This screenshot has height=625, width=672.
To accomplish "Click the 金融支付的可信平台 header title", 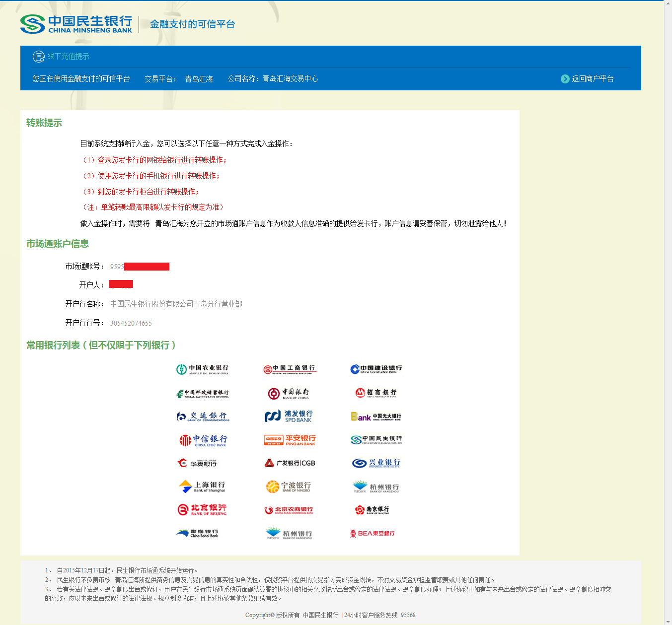I will [192, 24].
